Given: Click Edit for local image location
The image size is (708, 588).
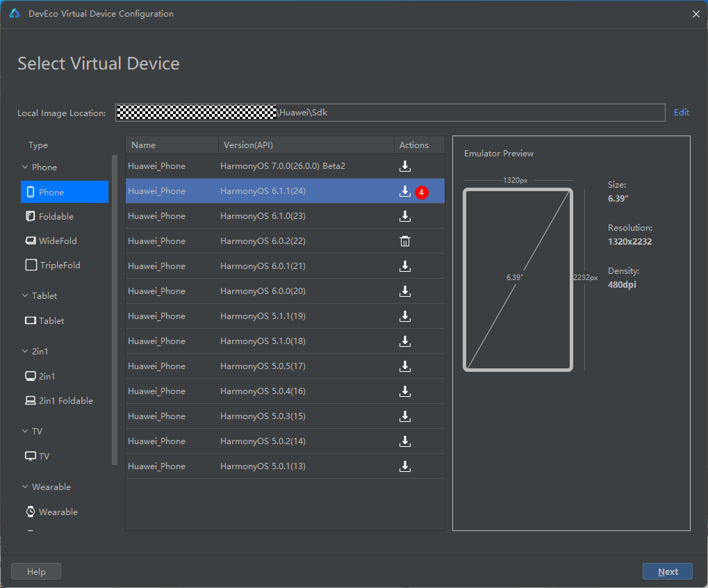Looking at the screenshot, I should [682, 113].
